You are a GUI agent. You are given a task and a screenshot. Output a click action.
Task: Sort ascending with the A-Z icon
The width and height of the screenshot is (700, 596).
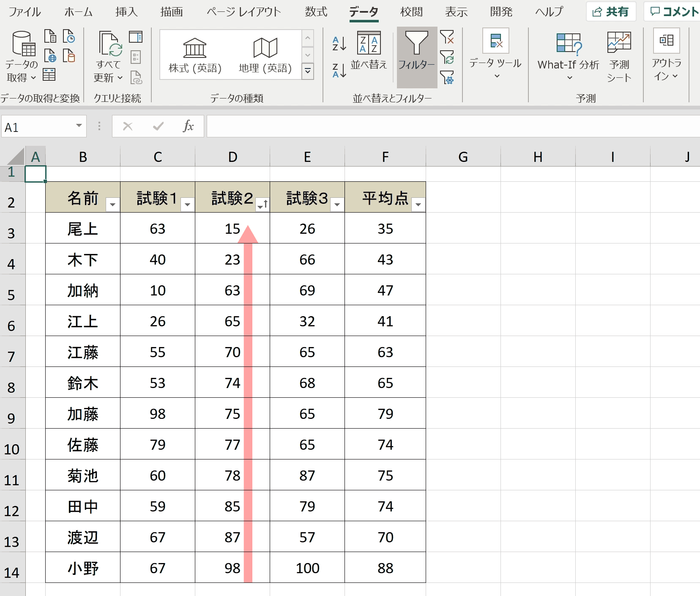point(339,43)
